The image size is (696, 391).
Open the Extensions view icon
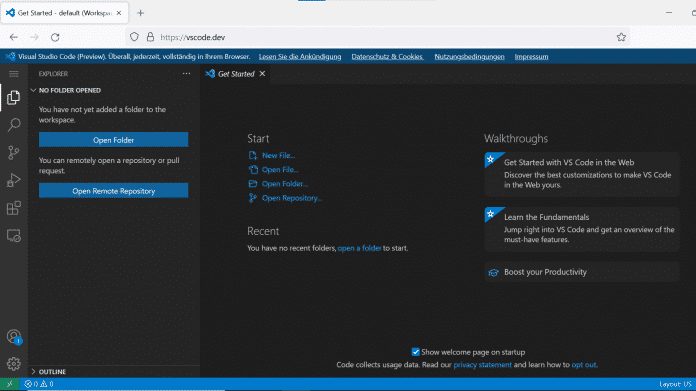point(13,208)
